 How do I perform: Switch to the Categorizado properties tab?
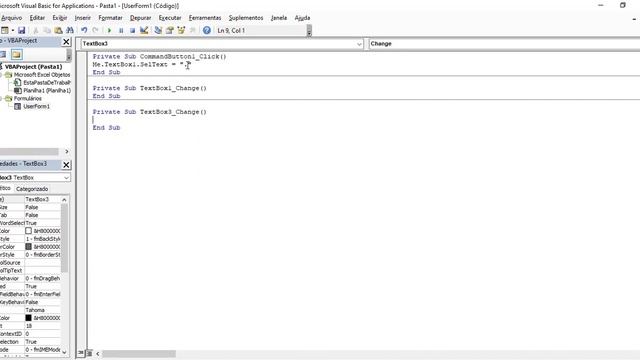pos(32,189)
